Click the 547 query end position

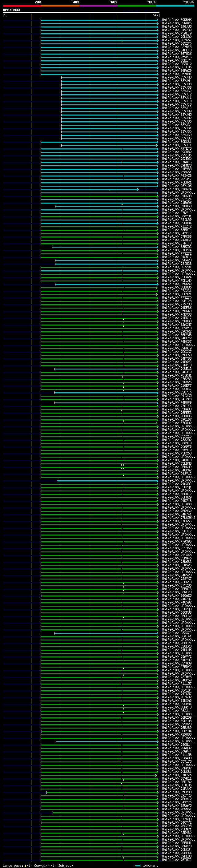[x=155, y=15]
